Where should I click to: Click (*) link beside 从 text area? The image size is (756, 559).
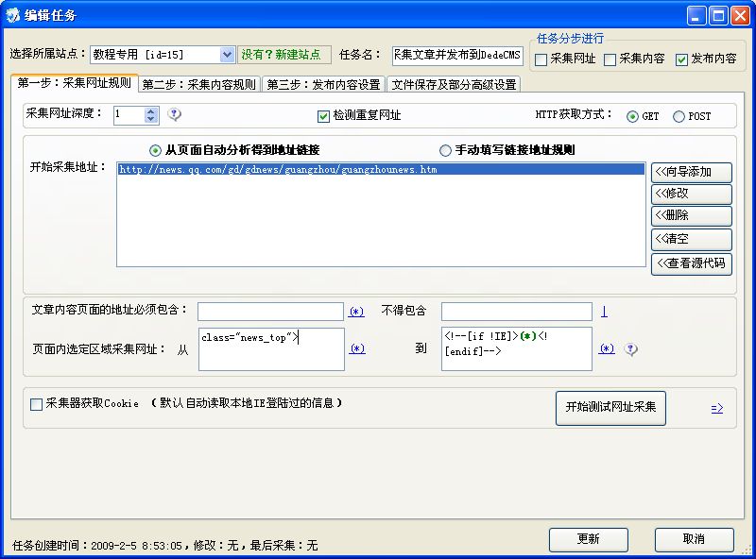[357, 348]
